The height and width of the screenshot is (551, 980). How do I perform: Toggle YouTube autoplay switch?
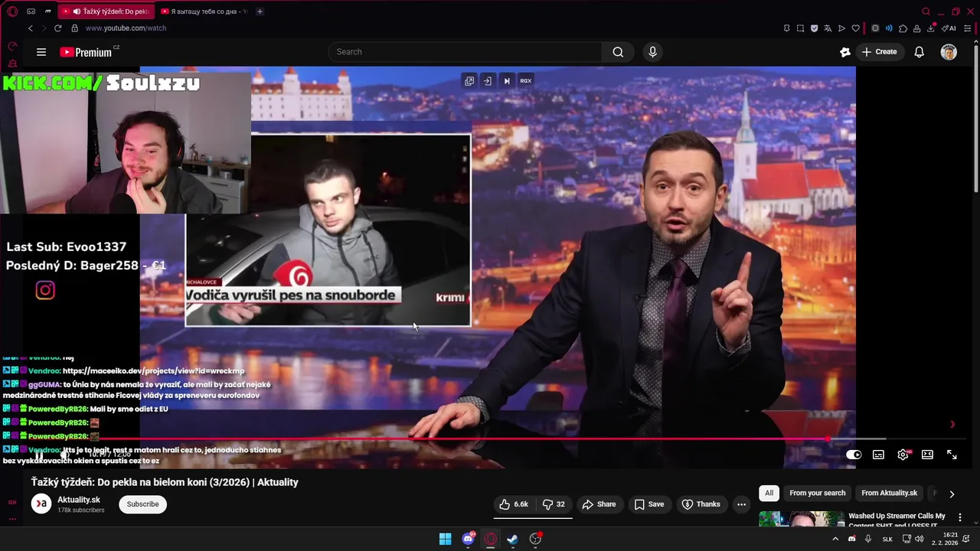coord(854,455)
